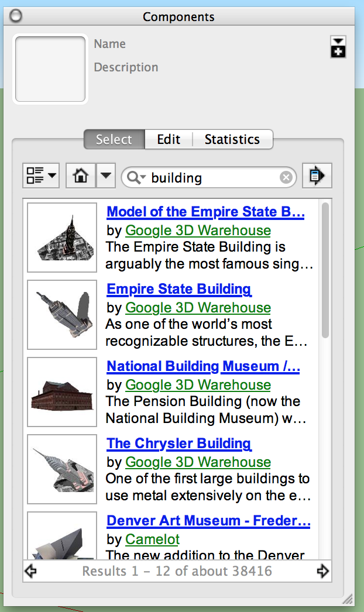Screen dimensions: 364x612
Task: Click the empty component preview box
Action: (50, 69)
